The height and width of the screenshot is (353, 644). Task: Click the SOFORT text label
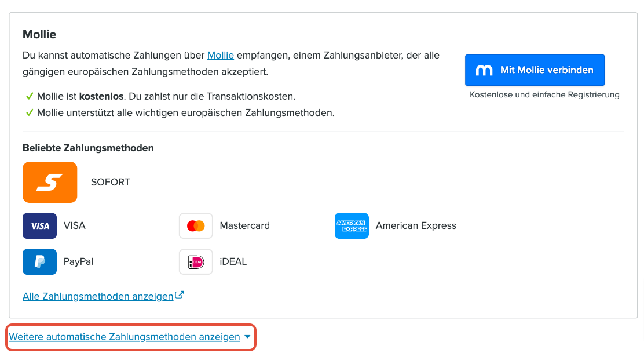tap(110, 182)
